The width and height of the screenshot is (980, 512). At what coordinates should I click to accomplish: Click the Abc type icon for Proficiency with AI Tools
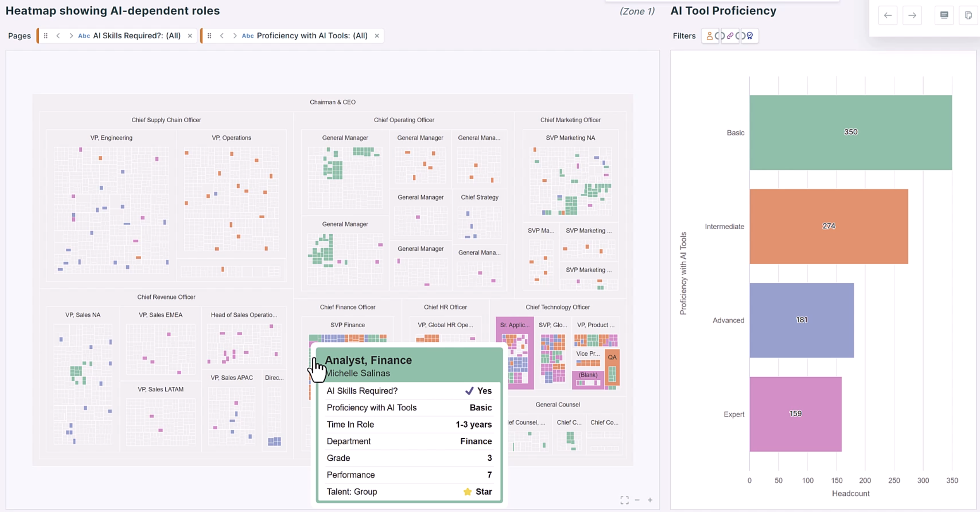(248, 36)
